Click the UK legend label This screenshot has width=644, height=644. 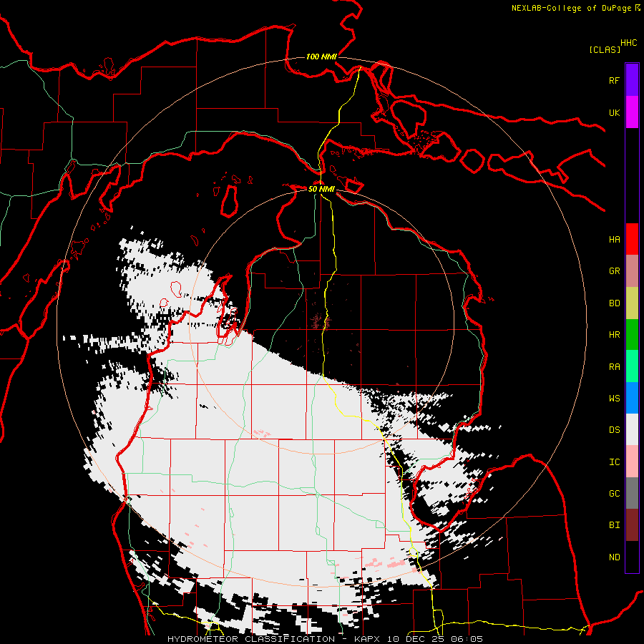point(614,112)
